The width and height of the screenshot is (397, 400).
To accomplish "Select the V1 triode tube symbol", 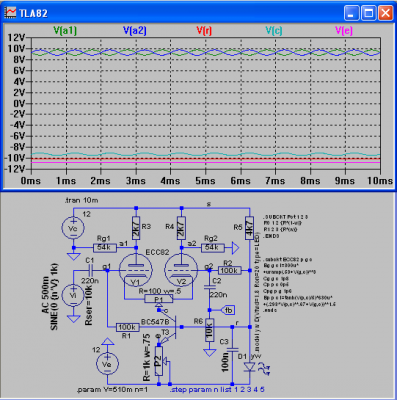I will (135, 270).
